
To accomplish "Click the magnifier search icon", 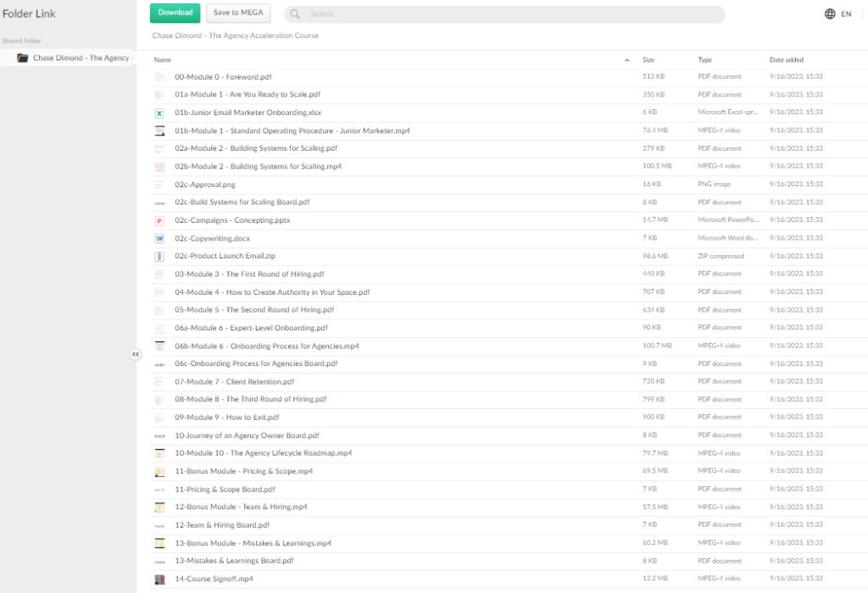I will pos(296,14).
